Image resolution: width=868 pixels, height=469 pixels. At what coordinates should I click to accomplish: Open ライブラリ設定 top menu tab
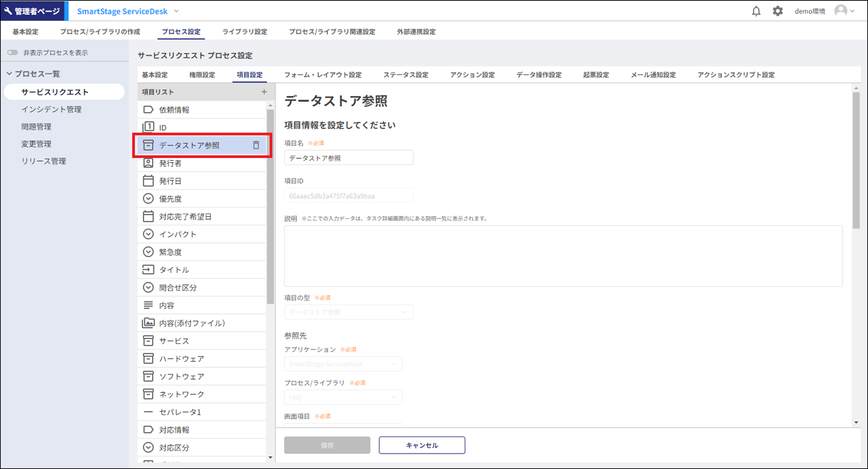[x=245, y=32]
